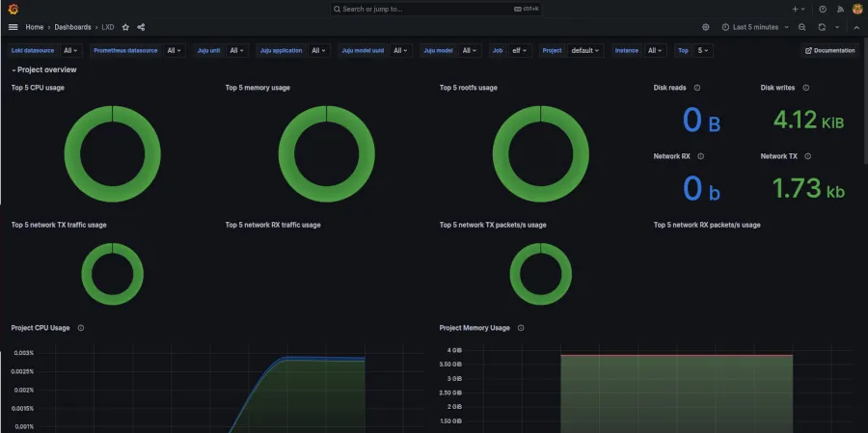Open the news RSS feed icon

click(839, 9)
